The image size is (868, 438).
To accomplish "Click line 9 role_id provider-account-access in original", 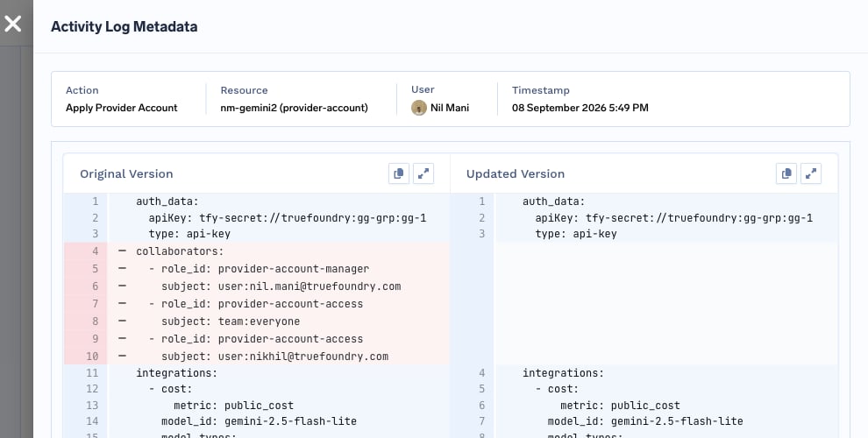I will click(x=262, y=339).
